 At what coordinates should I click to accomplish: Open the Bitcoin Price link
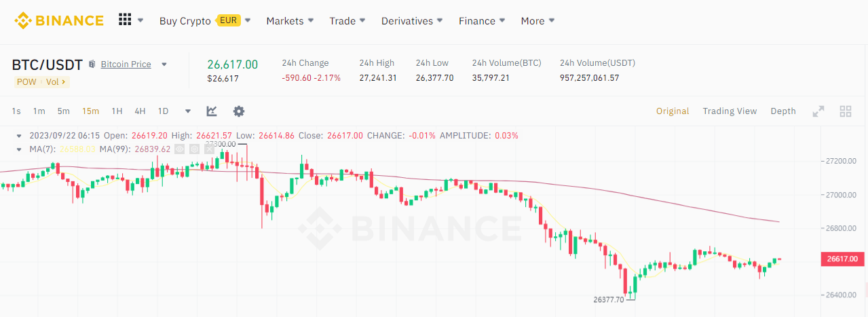(x=126, y=64)
